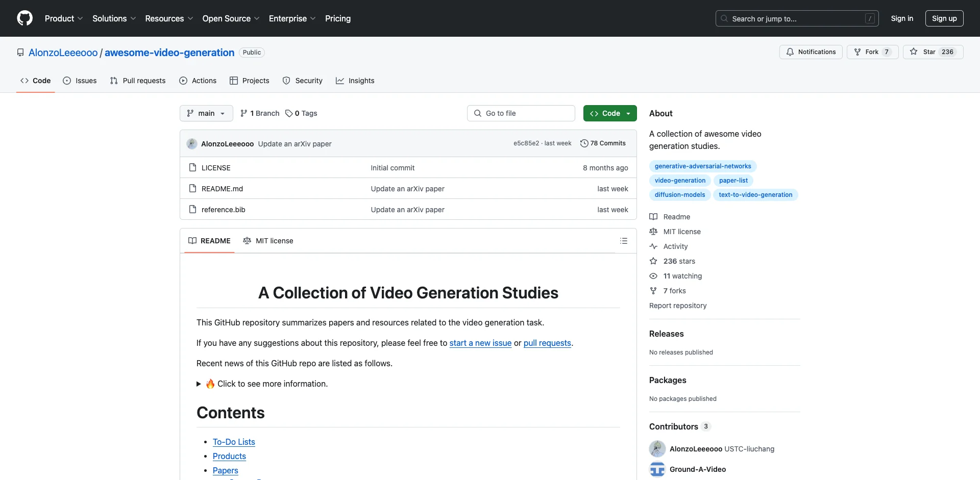This screenshot has width=980, height=480.
Task: Click the branch icon beside 1 Branch
Action: (x=244, y=113)
